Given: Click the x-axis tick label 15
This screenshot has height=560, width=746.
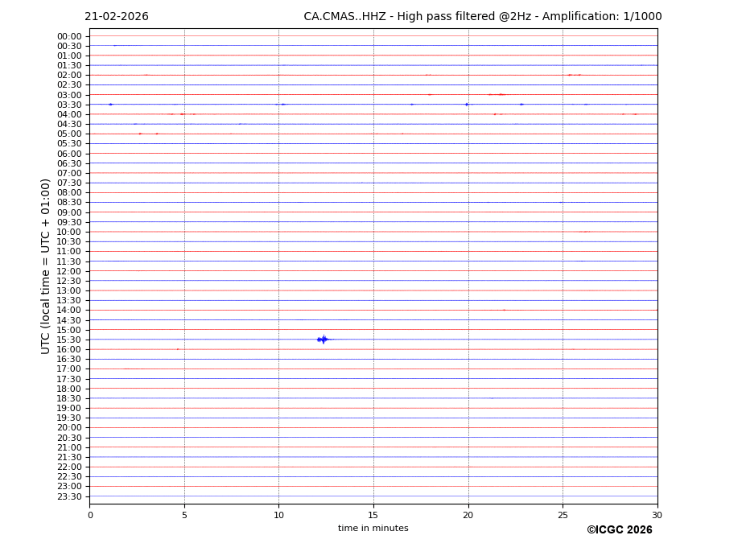Looking at the screenshot, I should click(373, 516).
